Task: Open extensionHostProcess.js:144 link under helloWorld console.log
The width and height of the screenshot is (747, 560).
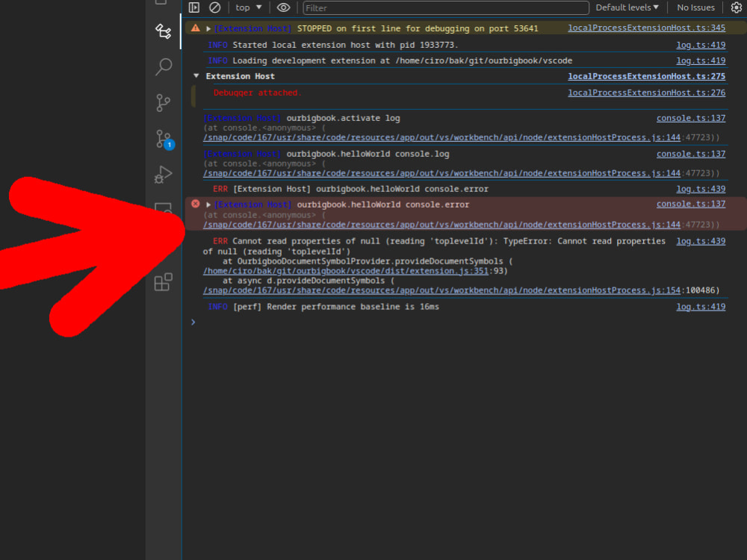Action: (441, 173)
